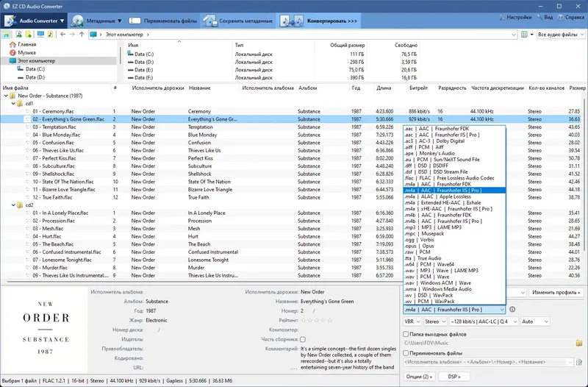Click the Переименовать файлы toolbar button
The height and width of the screenshot is (387, 588).
pos(163,21)
